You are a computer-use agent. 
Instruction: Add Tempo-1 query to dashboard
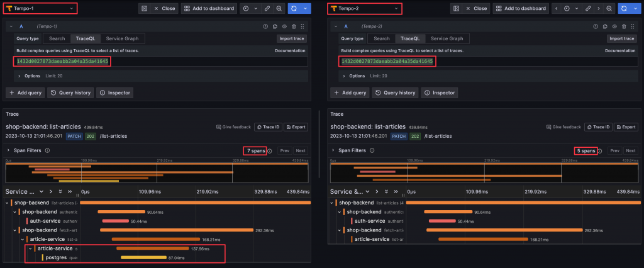(x=209, y=8)
